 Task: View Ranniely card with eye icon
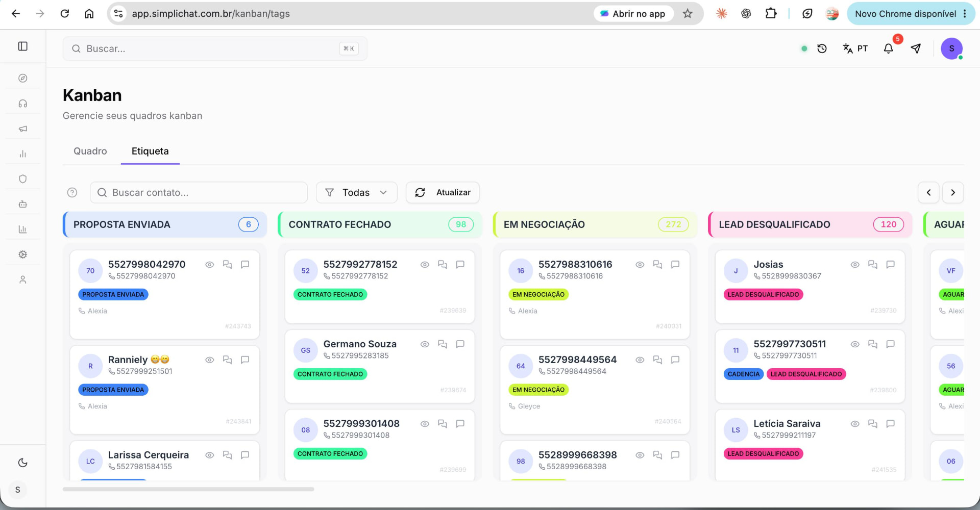coord(209,360)
